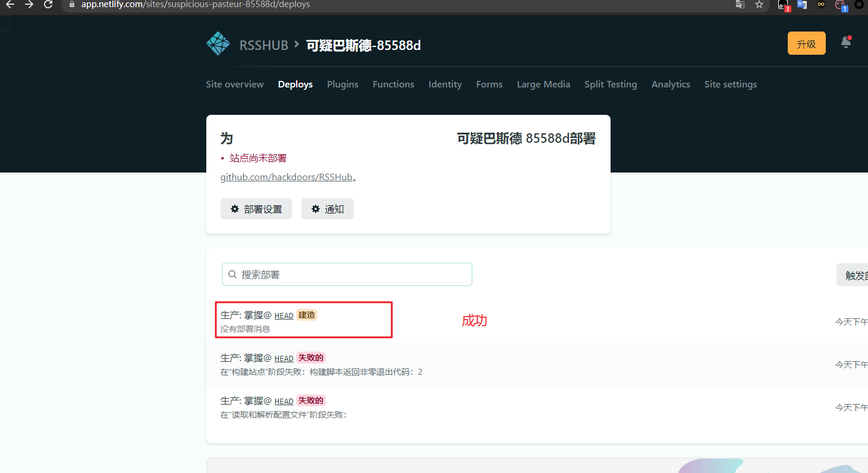
Task: Open the Identity tab
Action: click(445, 84)
